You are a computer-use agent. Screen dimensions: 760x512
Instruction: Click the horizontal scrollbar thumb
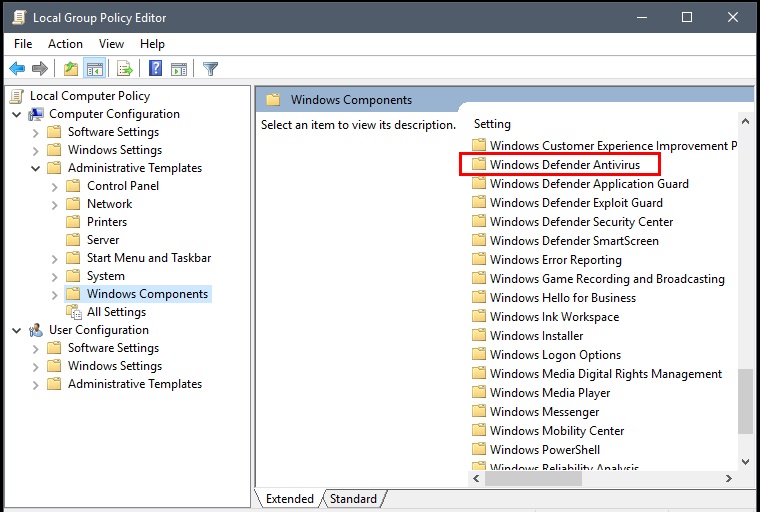[533, 479]
